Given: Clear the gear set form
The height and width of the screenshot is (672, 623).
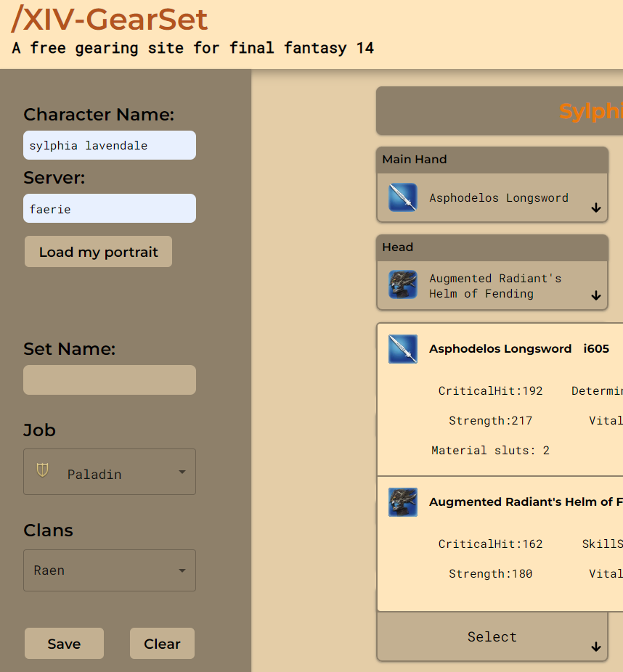Looking at the screenshot, I should pyautogui.click(x=162, y=643).
